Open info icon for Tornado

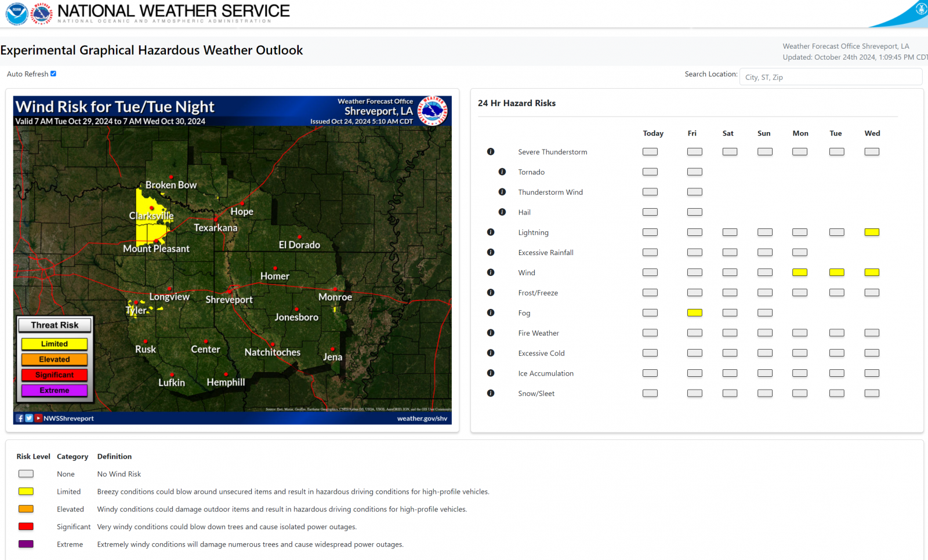click(x=502, y=172)
